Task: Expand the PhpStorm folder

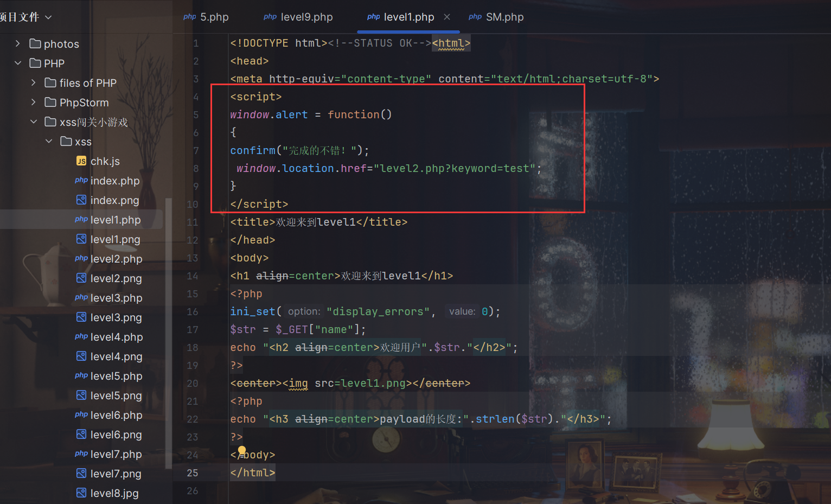Action: 34,103
